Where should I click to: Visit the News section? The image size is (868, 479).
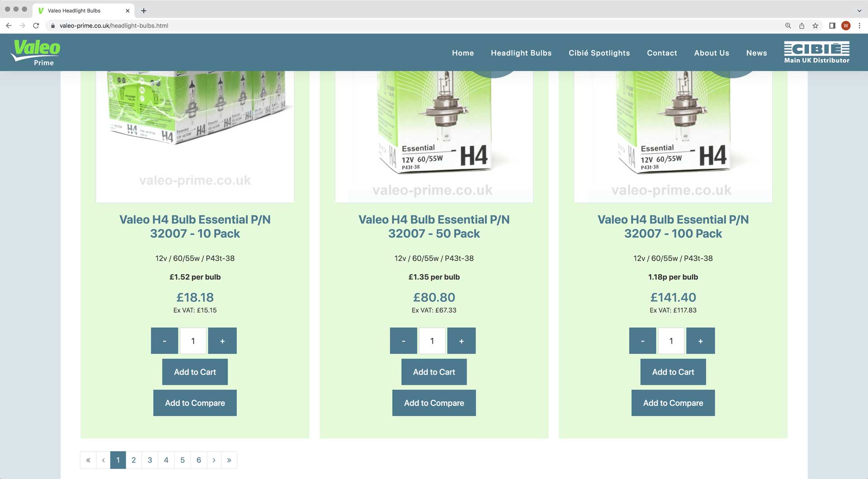(x=756, y=53)
